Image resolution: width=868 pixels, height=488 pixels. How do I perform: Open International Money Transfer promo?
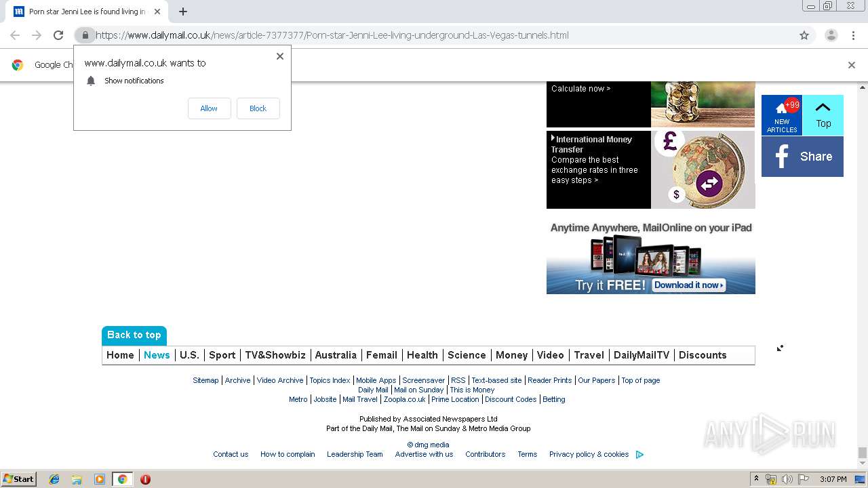coord(650,169)
